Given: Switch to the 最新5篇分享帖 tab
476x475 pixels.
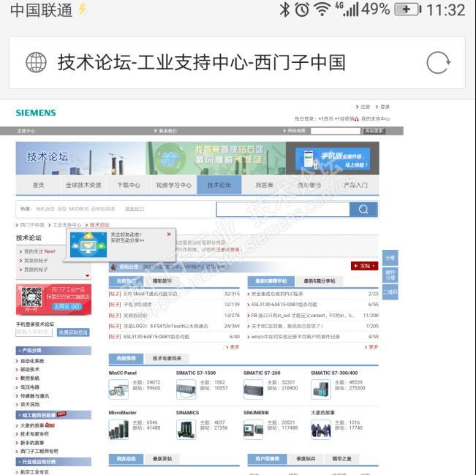Looking at the screenshot, I should (320, 281).
